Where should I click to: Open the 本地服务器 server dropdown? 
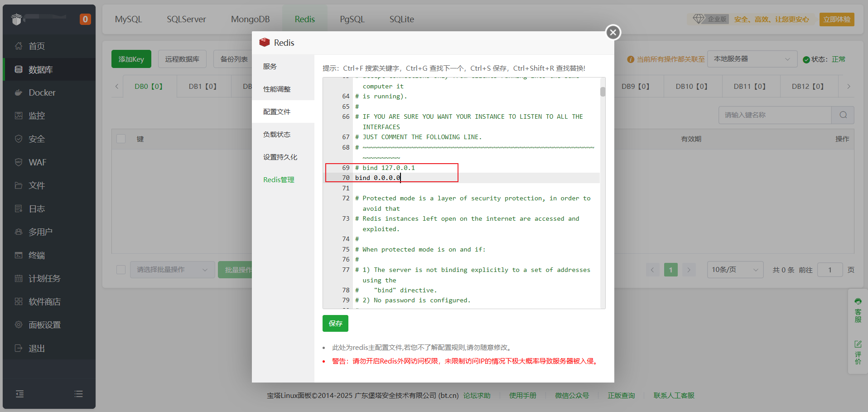[x=752, y=59]
